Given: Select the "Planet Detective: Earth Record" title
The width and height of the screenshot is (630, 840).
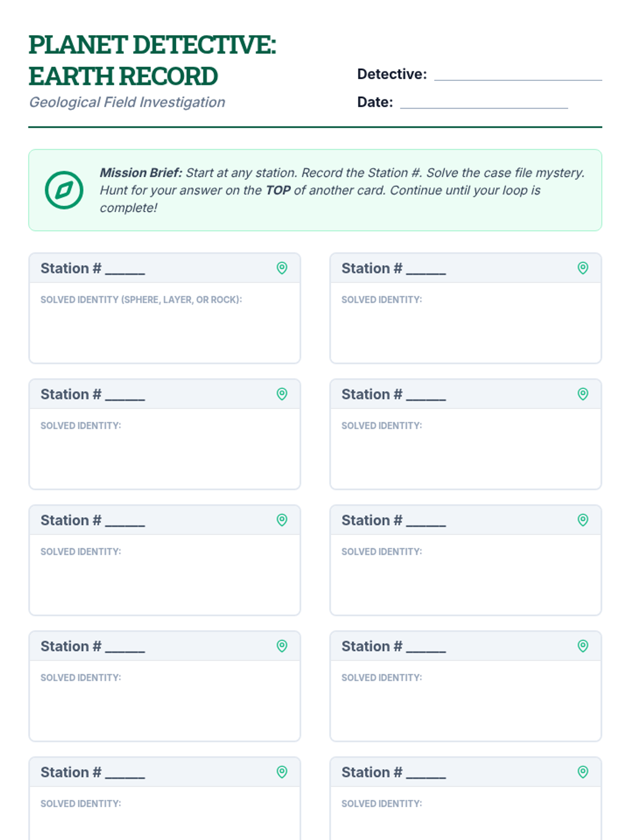Looking at the screenshot, I should [152, 60].
